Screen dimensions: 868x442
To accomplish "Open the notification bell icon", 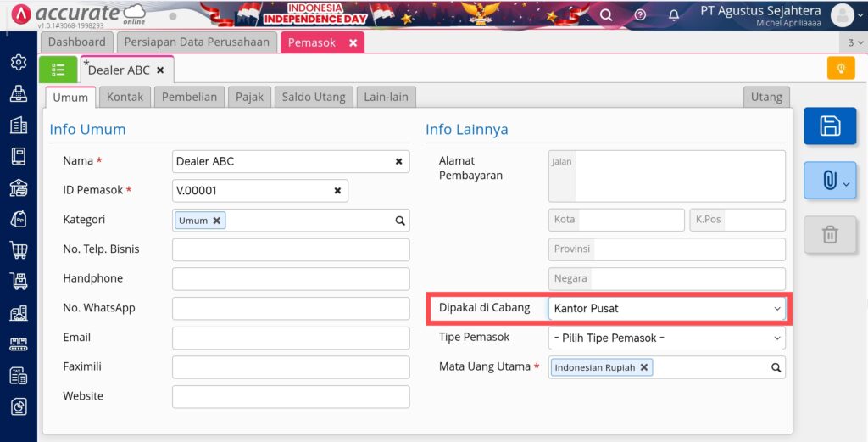I will coord(674,15).
